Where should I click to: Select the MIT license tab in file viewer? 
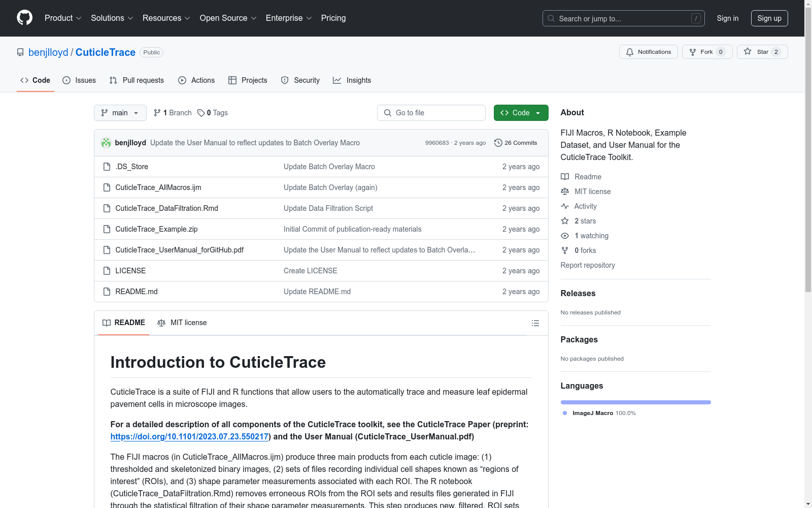coord(182,323)
